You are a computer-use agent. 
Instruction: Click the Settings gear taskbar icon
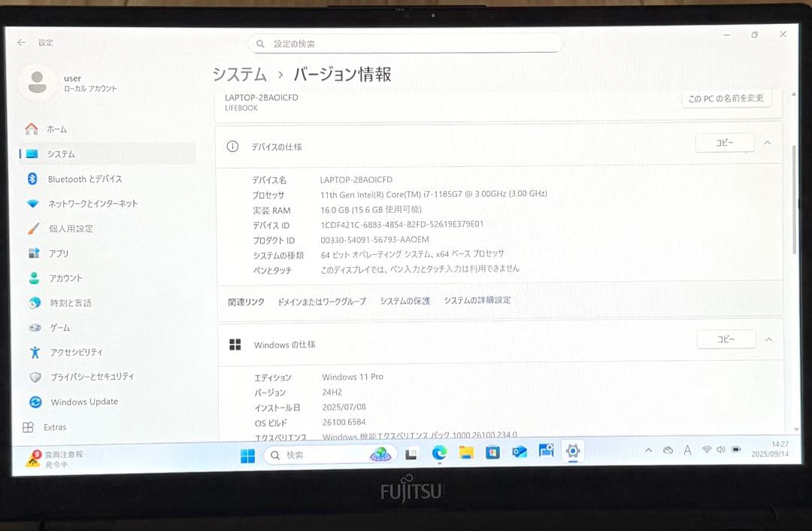pos(573,451)
